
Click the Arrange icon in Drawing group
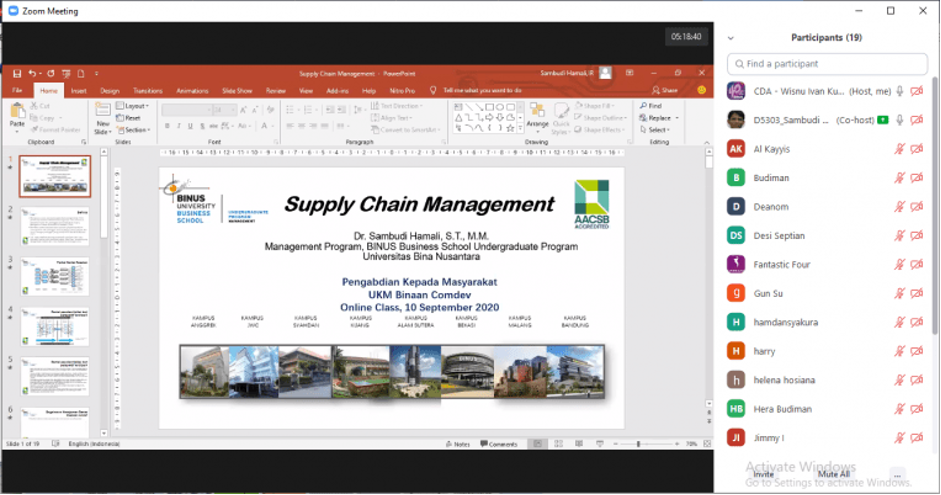[x=537, y=111]
